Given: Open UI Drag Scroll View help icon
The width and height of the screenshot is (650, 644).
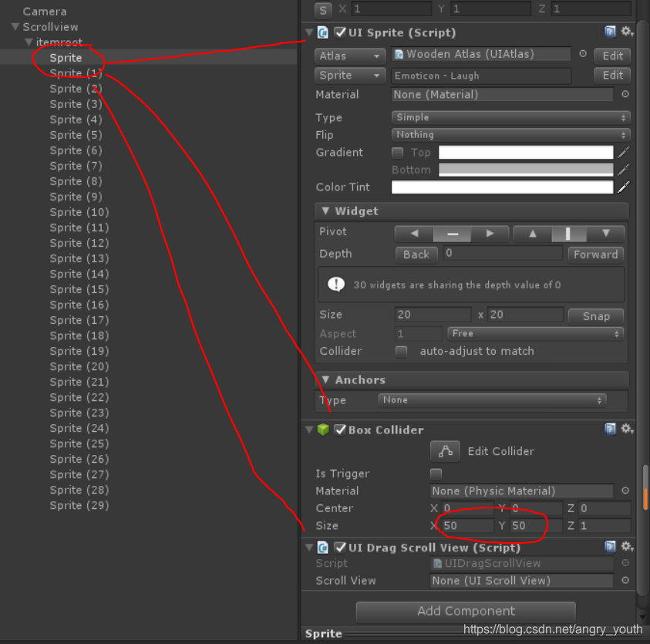Looking at the screenshot, I should (x=610, y=547).
